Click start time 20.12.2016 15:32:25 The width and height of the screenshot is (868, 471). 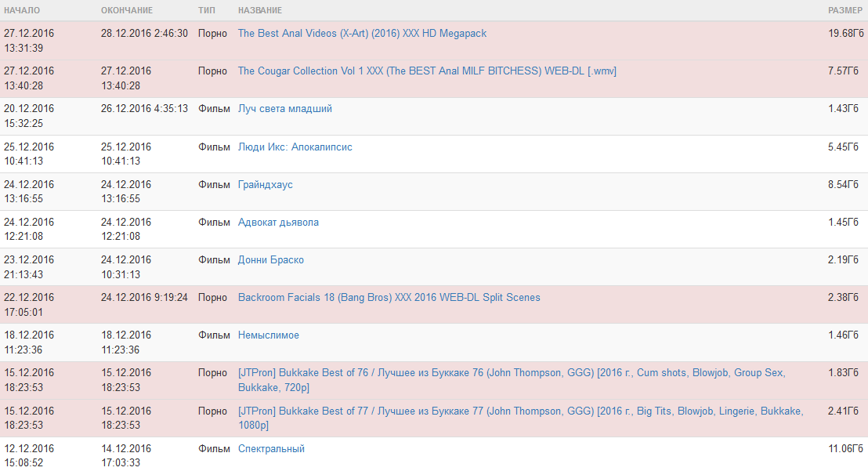(29, 116)
